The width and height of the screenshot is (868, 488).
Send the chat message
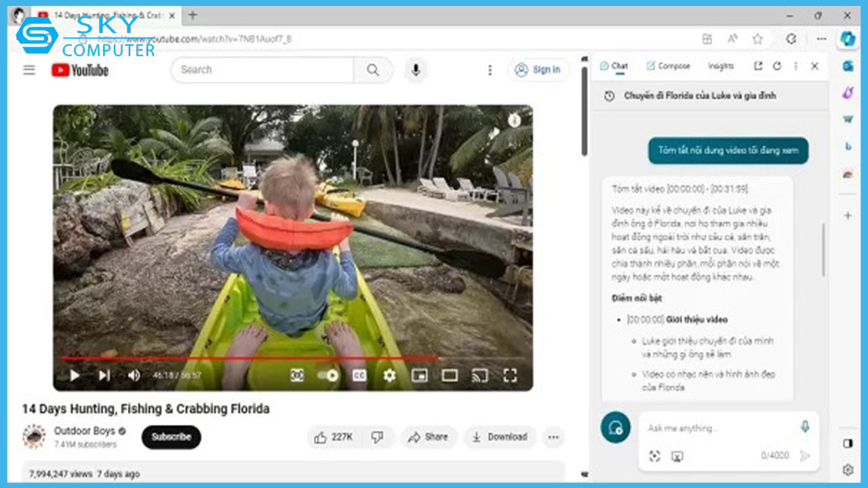805,456
